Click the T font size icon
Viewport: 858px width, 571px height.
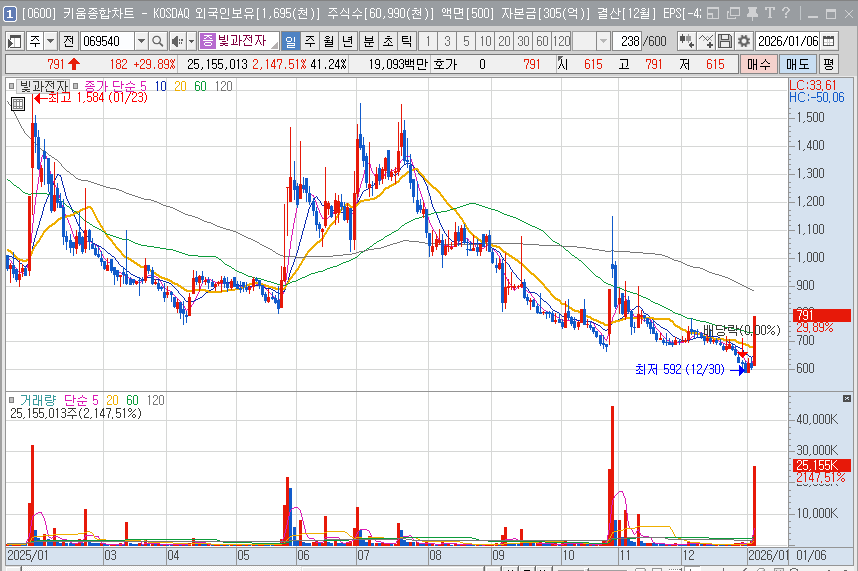770,13
